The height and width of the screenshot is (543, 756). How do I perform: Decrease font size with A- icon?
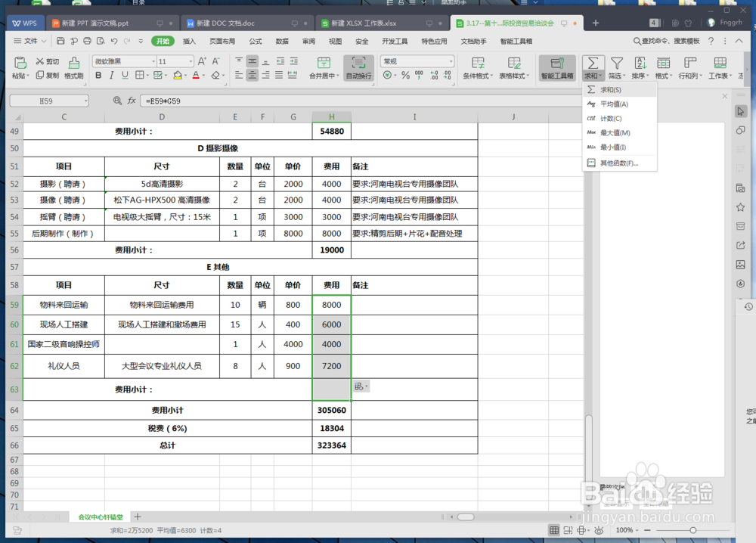[x=215, y=61]
